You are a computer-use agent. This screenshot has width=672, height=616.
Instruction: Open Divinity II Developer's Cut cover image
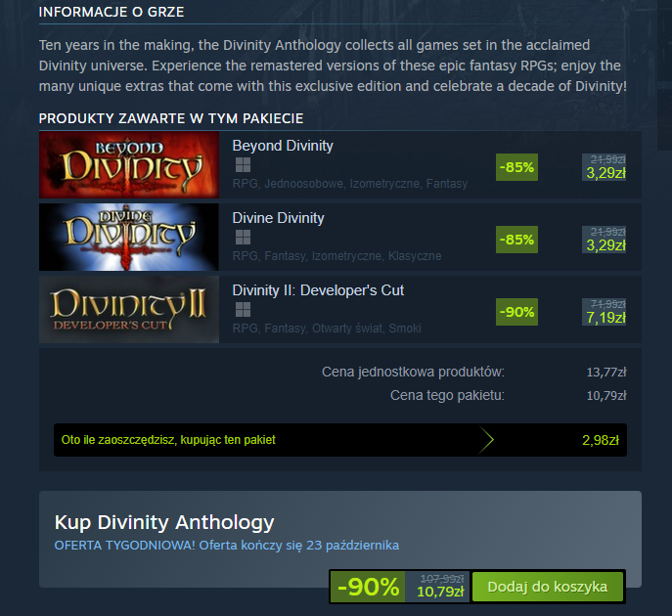tap(129, 310)
